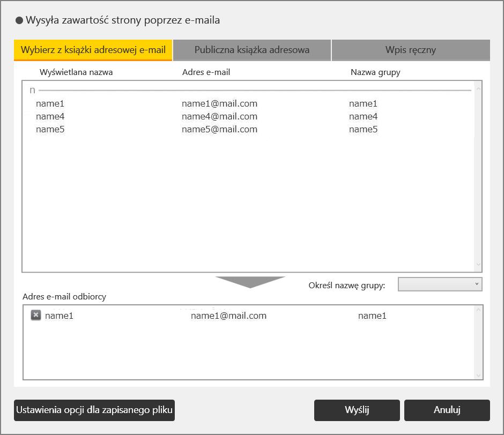Switch to Wybierz z książki adresowej e-mail tab

[x=93, y=50]
